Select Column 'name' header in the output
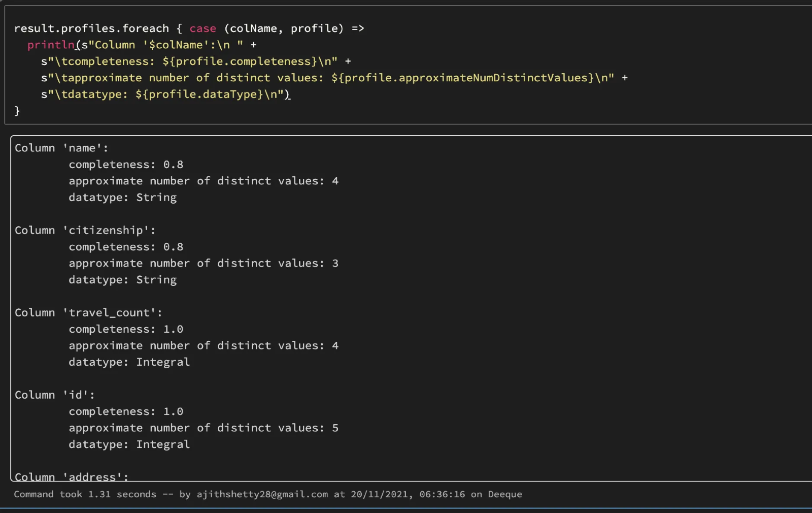This screenshot has width=812, height=513. click(x=61, y=148)
